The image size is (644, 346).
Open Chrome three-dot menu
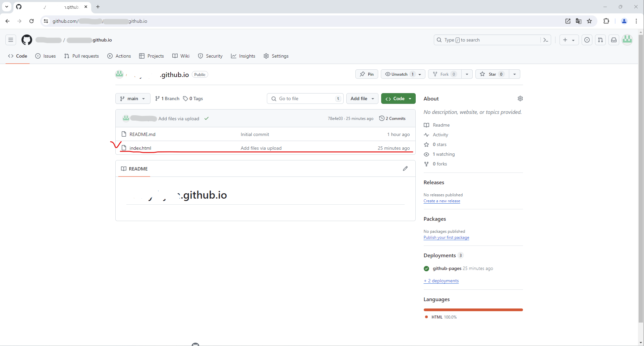(x=636, y=21)
